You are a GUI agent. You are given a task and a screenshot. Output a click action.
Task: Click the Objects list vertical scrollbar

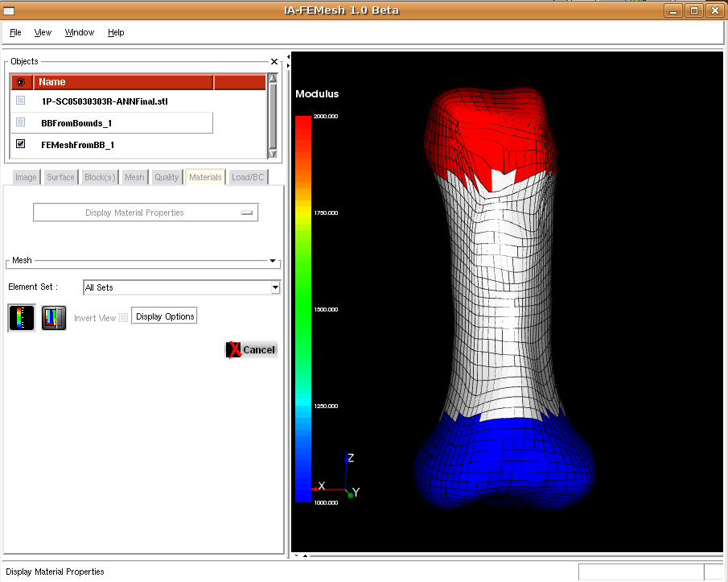click(x=272, y=116)
